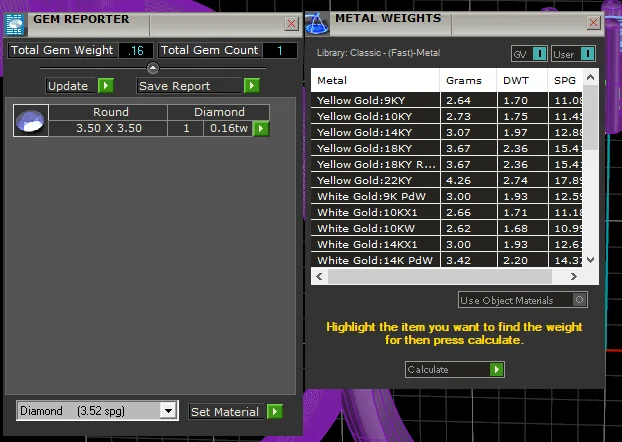Click the vertical scrollbar thumb in the metal table
Viewport: 622px width, 442px height.
pos(590,117)
